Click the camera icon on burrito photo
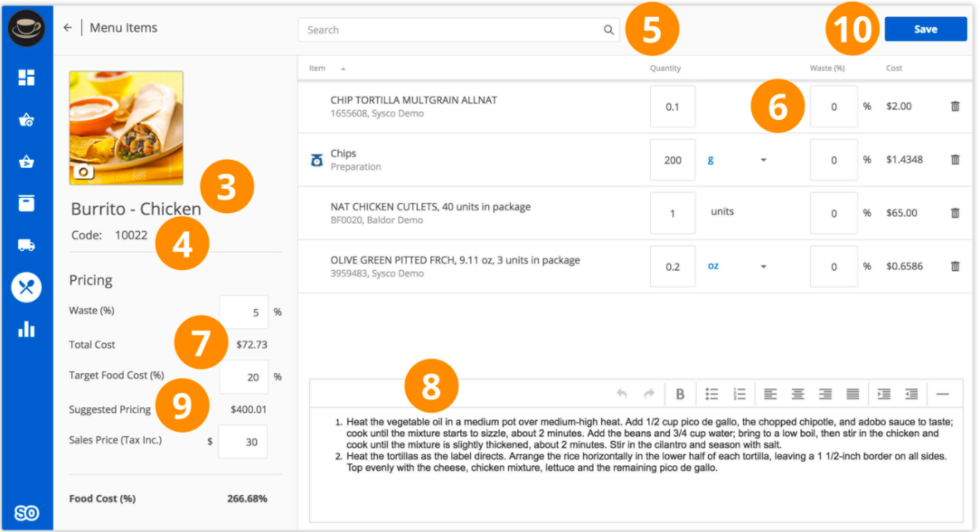This screenshot has width=980, height=532. tap(83, 172)
